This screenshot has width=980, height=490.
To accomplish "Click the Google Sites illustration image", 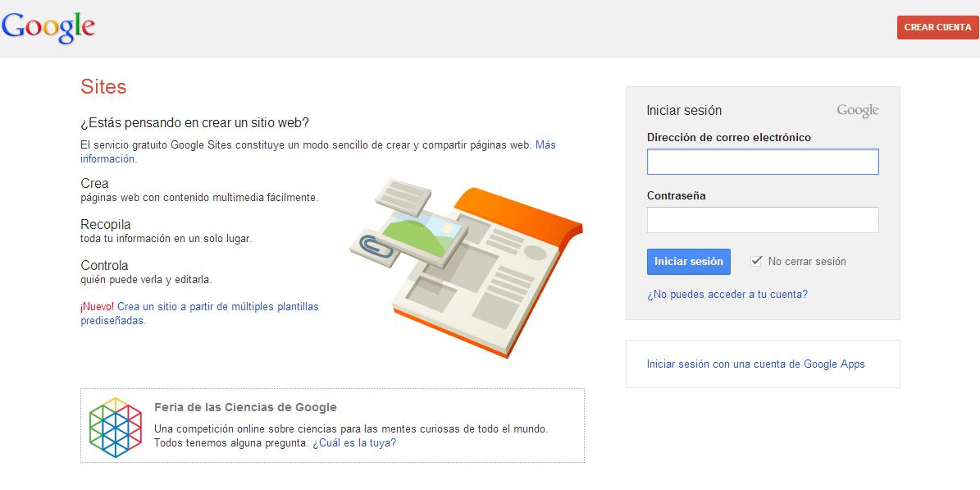I will point(466,268).
